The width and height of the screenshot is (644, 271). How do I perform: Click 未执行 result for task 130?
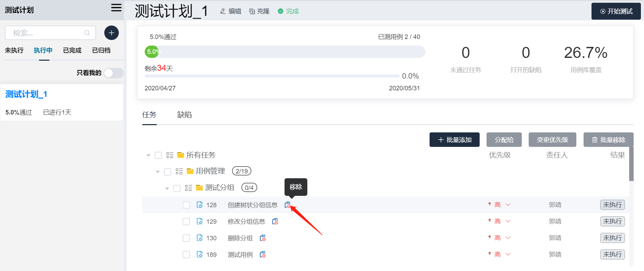click(x=612, y=238)
